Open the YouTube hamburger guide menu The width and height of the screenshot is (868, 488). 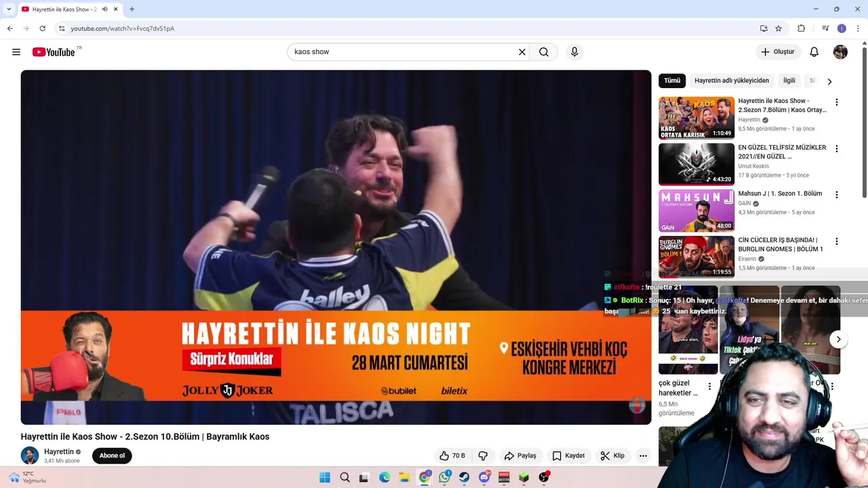(x=16, y=52)
